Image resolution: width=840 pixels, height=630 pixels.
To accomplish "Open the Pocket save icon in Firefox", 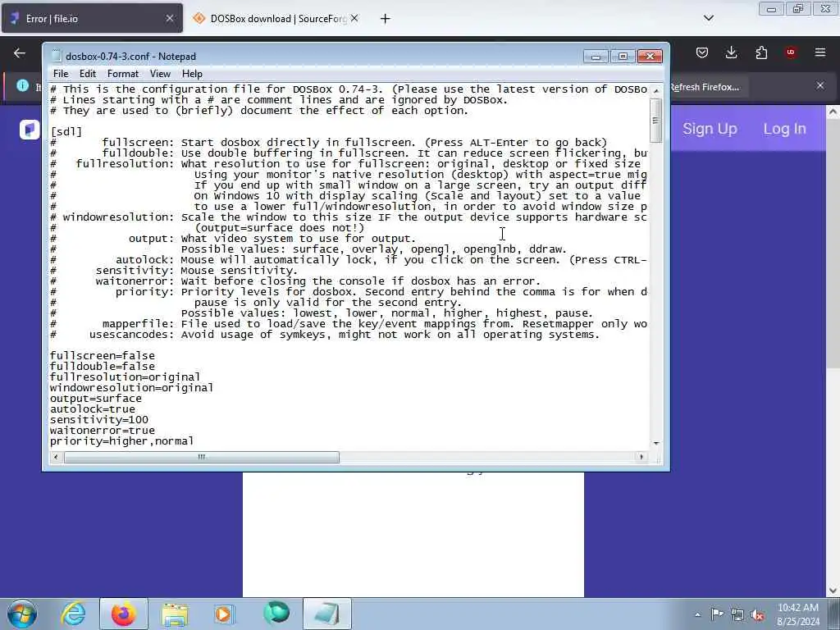I will point(702,52).
